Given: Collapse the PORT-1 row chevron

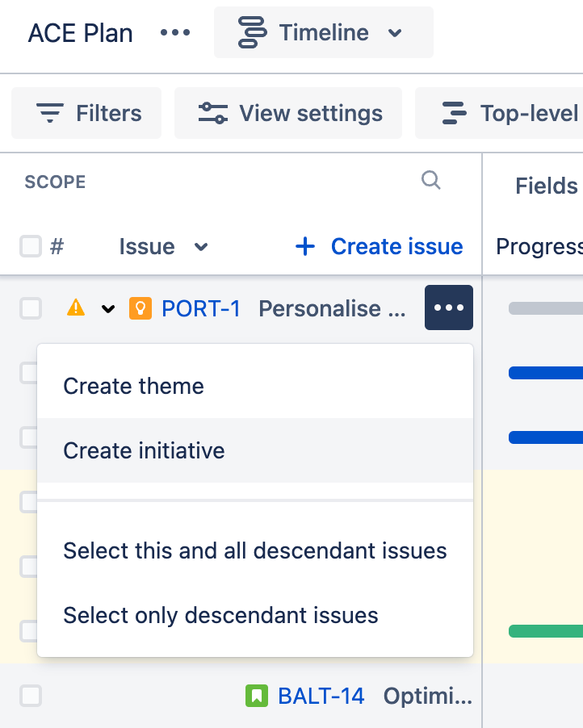Looking at the screenshot, I should (107, 309).
